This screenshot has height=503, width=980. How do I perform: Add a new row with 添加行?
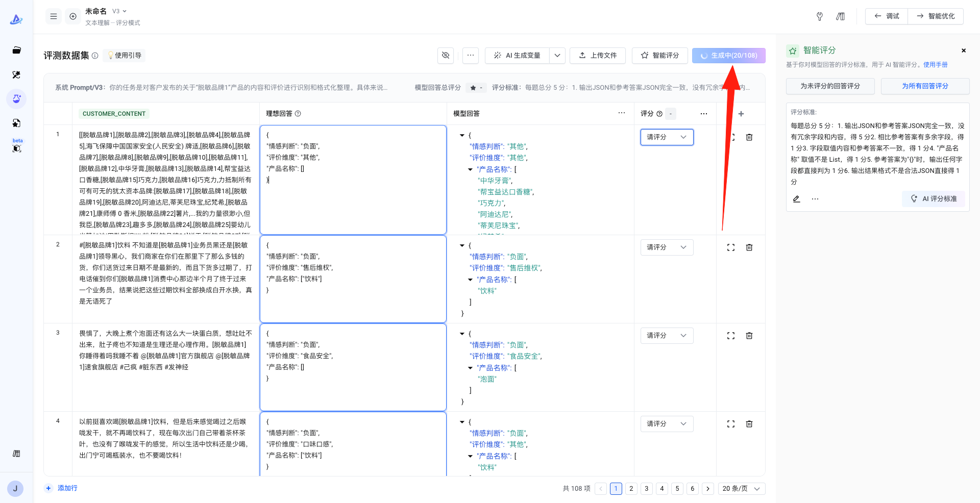(62, 488)
